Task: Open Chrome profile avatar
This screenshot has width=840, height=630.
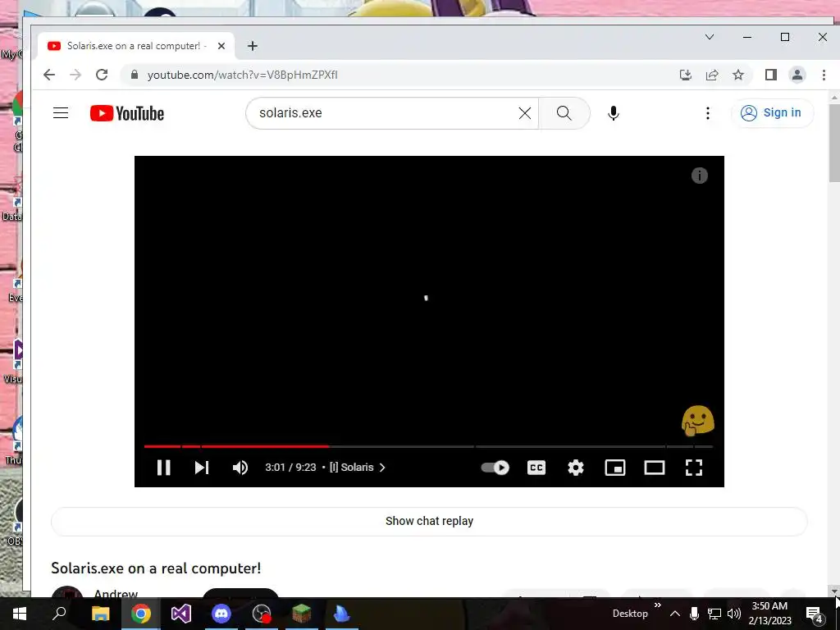Action: click(797, 75)
